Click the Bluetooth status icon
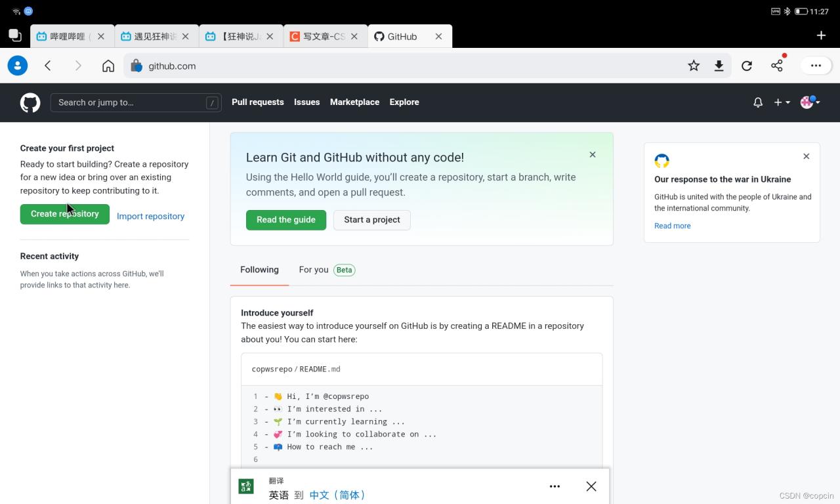The height and width of the screenshot is (504, 840). 787,12
